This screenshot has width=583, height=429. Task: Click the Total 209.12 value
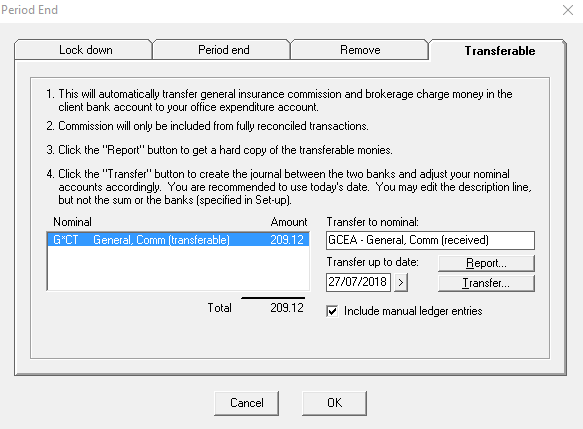pos(287,308)
